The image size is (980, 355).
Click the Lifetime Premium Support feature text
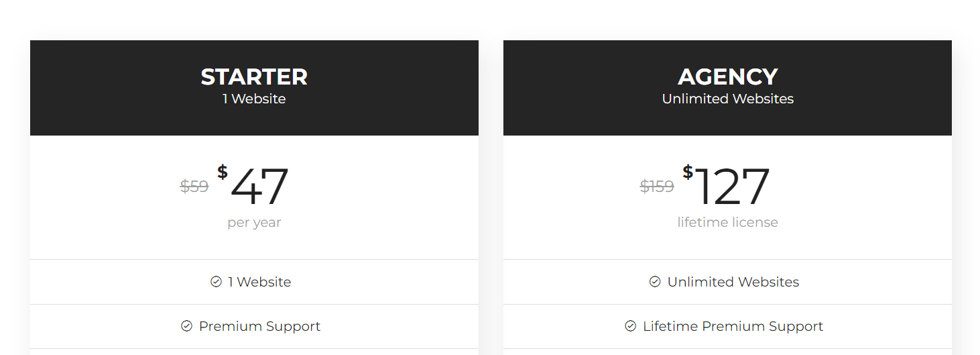coord(733,326)
